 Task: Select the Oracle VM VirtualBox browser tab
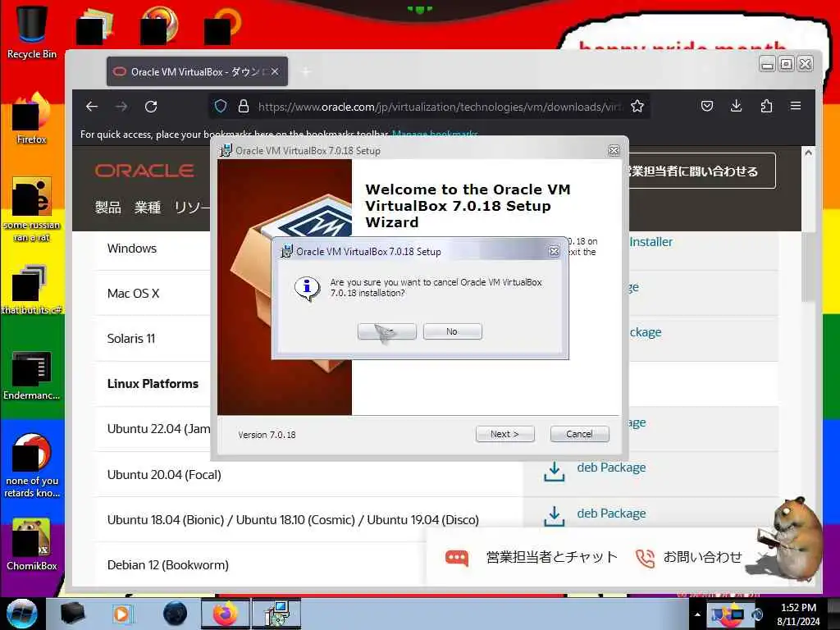(x=197, y=72)
